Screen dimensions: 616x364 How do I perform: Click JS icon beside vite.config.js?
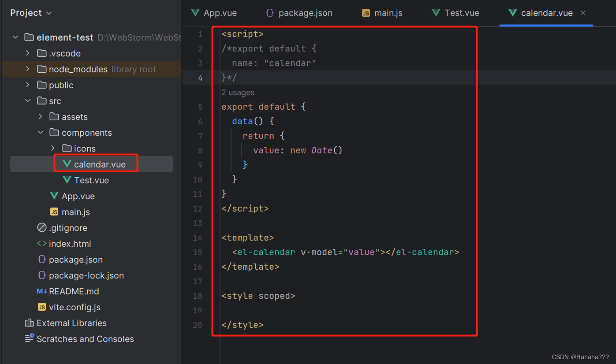click(x=42, y=307)
